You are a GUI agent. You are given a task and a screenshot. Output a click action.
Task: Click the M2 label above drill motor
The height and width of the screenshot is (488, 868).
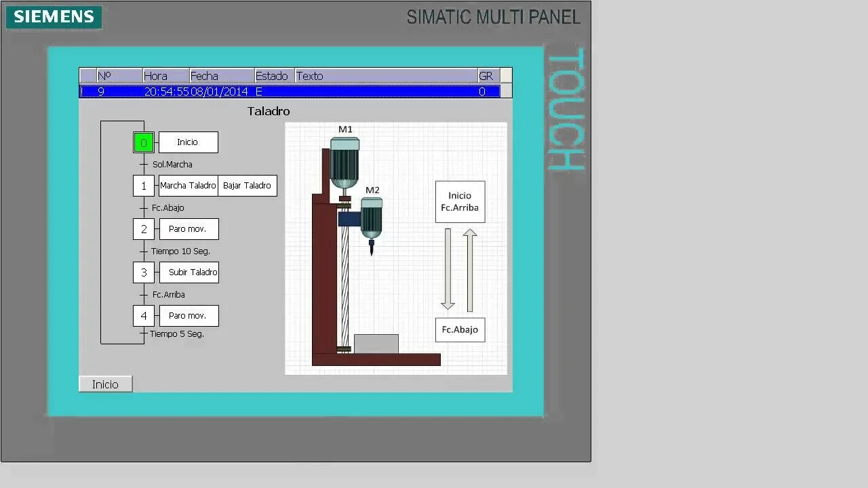[x=372, y=190]
